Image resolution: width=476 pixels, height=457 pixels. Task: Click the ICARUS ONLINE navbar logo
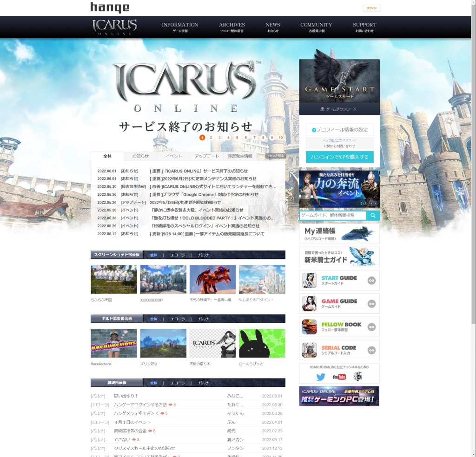coord(115,27)
